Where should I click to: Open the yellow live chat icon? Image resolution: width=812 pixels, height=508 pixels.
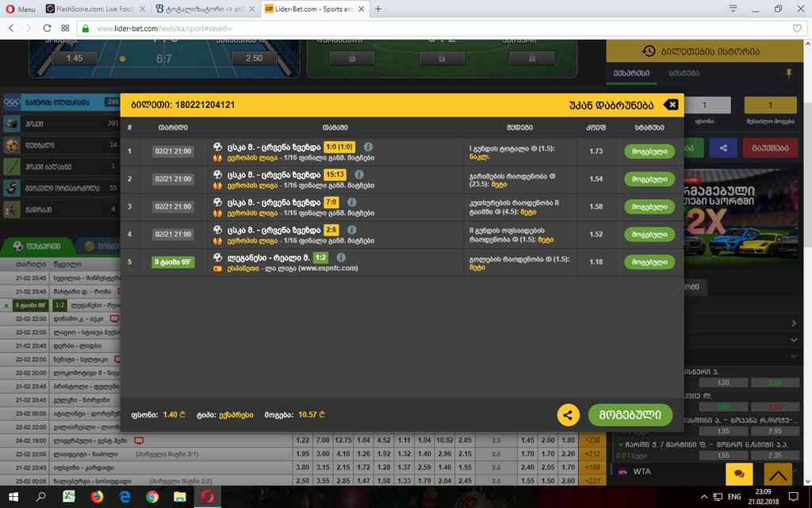pyautogui.click(x=739, y=474)
